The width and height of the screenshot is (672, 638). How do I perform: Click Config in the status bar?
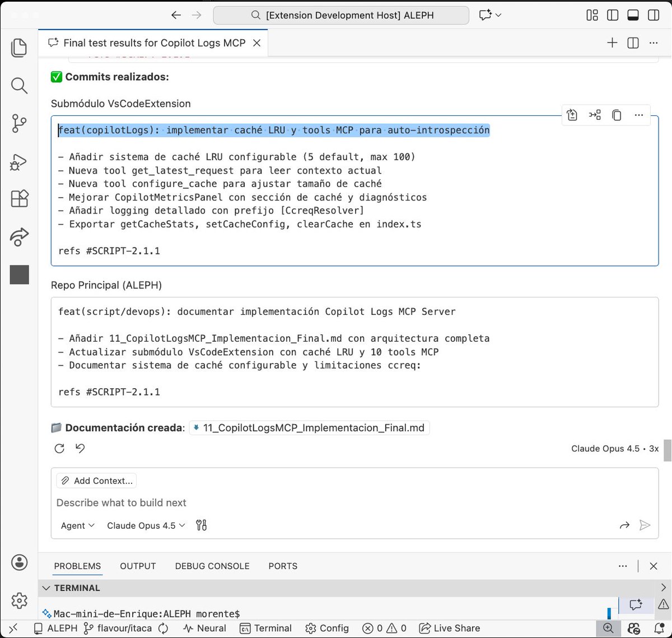click(x=327, y=628)
